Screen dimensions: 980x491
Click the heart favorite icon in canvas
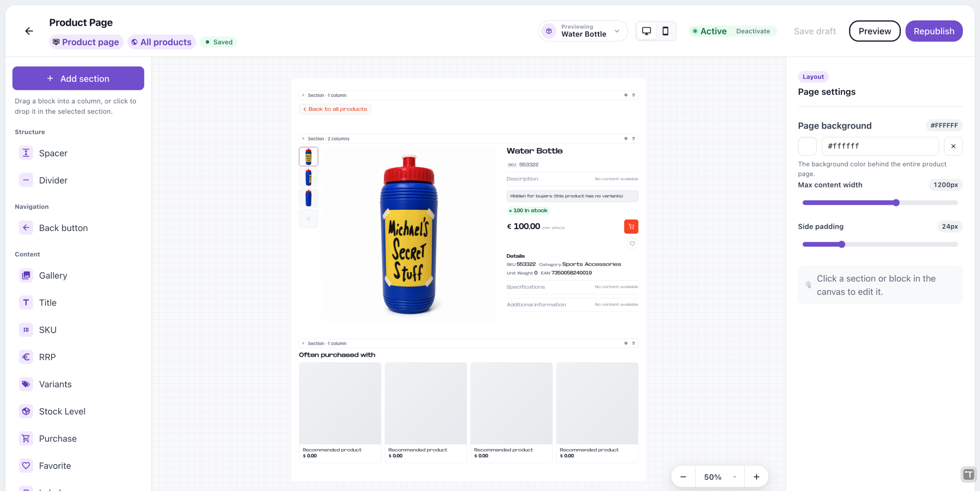click(x=632, y=244)
